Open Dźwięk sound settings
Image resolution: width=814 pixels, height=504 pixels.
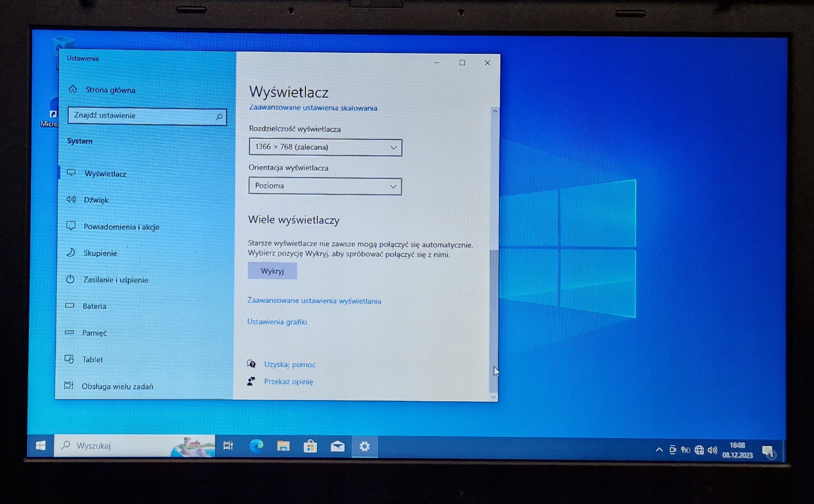tap(96, 200)
